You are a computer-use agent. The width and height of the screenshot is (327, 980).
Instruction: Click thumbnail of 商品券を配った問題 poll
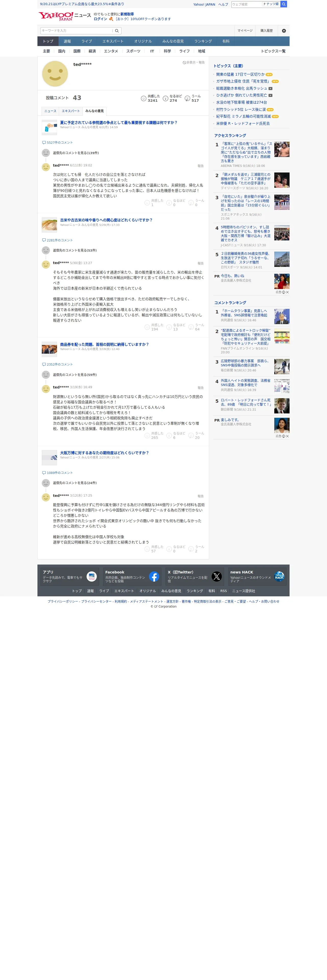pyautogui.click(x=49, y=349)
